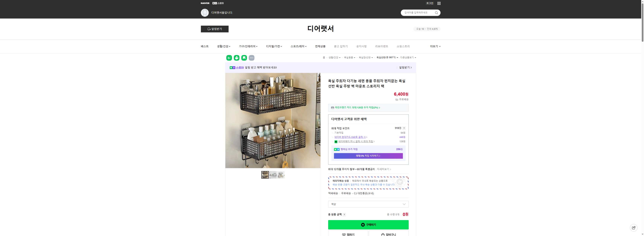This screenshot has width=644, height=236.
Task: Select the cafe share icon
Action: point(236,58)
